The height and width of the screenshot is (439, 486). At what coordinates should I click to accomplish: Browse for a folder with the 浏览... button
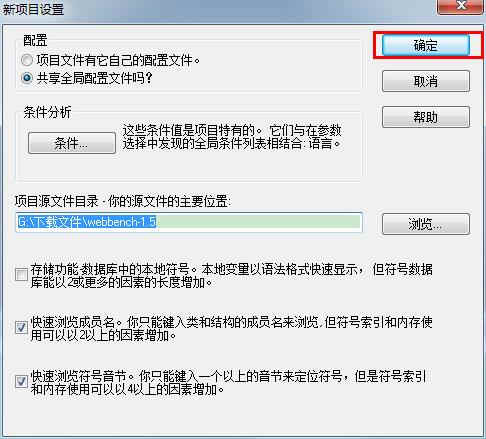tap(426, 224)
